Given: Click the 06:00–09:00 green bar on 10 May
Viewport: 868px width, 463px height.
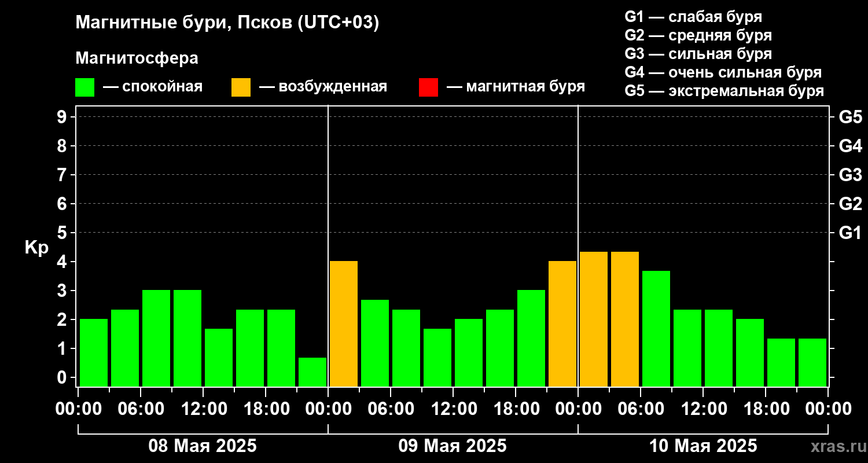Looking at the screenshot, I should [x=656, y=329].
